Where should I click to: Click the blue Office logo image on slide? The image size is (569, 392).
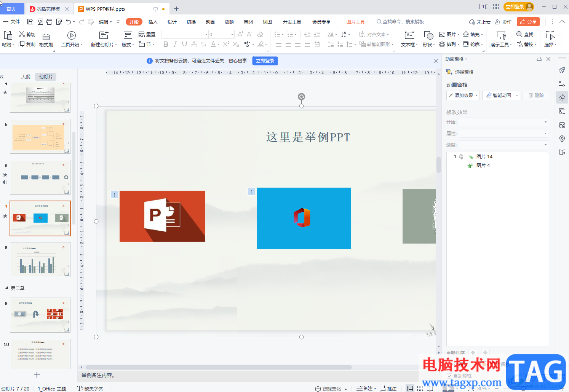click(304, 218)
